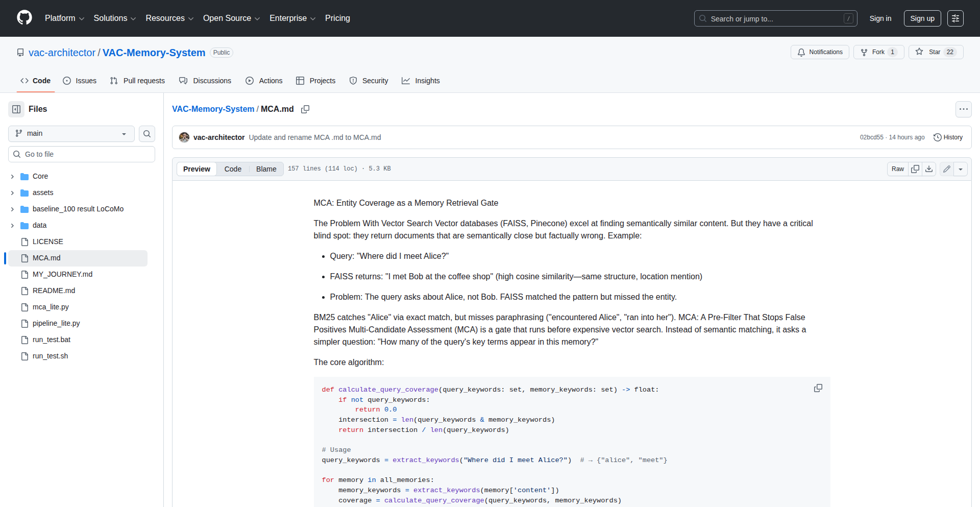Image resolution: width=980 pixels, height=507 pixels.
Task: Copy the code block snippet
Action: point(818,389)
